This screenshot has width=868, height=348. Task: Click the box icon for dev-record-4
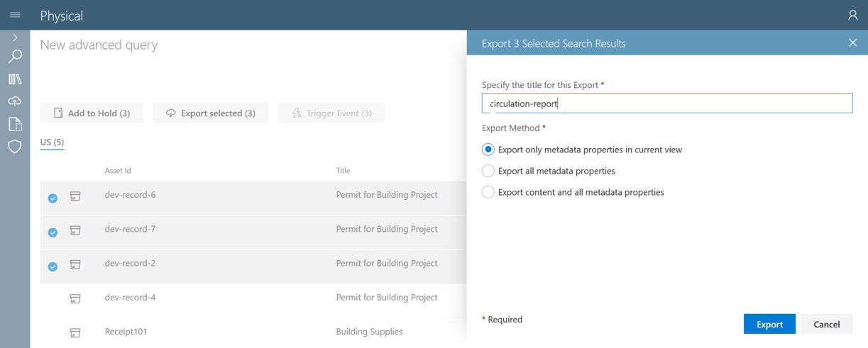[75, 298]
